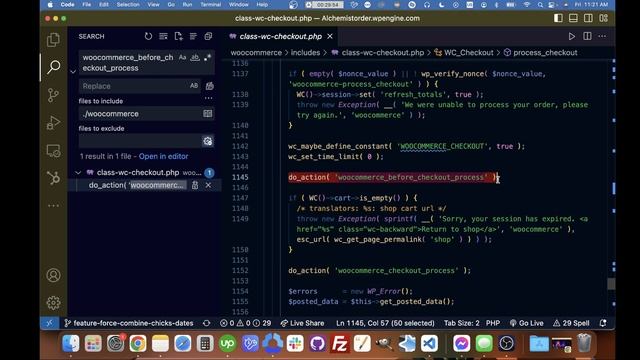Viewport: 640px width, 360px height.
Task: Click Ln 1145, Col 57 status entry
Action: coord(385,323)
